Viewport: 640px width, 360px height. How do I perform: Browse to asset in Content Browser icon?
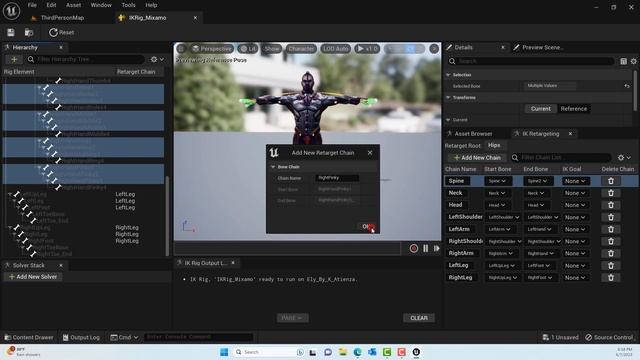(29, 32)
